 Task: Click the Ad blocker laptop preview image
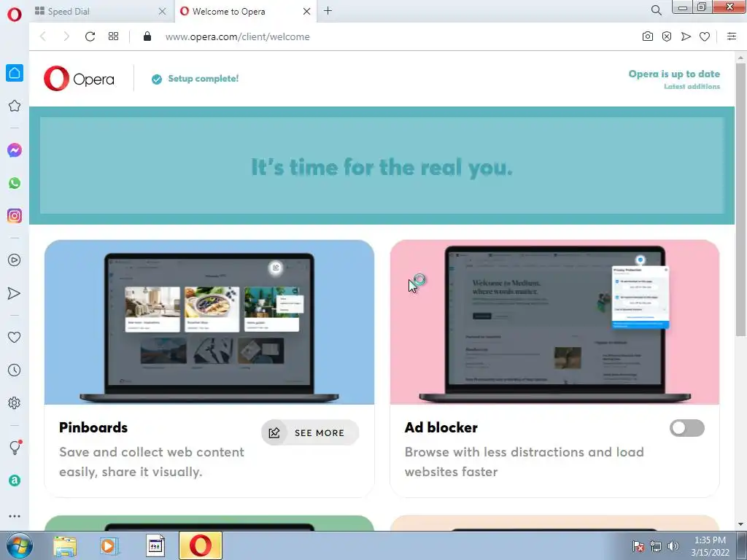pos(554,322)
